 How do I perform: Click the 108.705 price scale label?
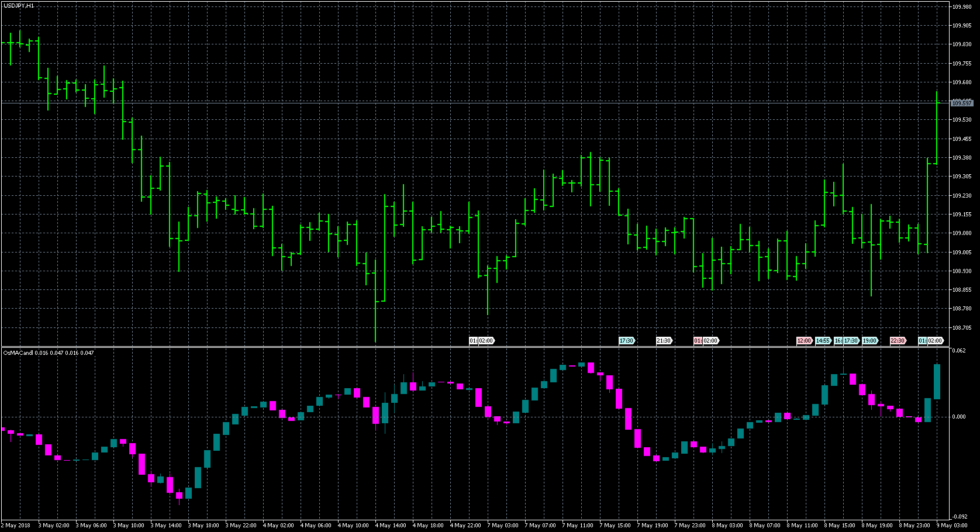coord(961,328)
